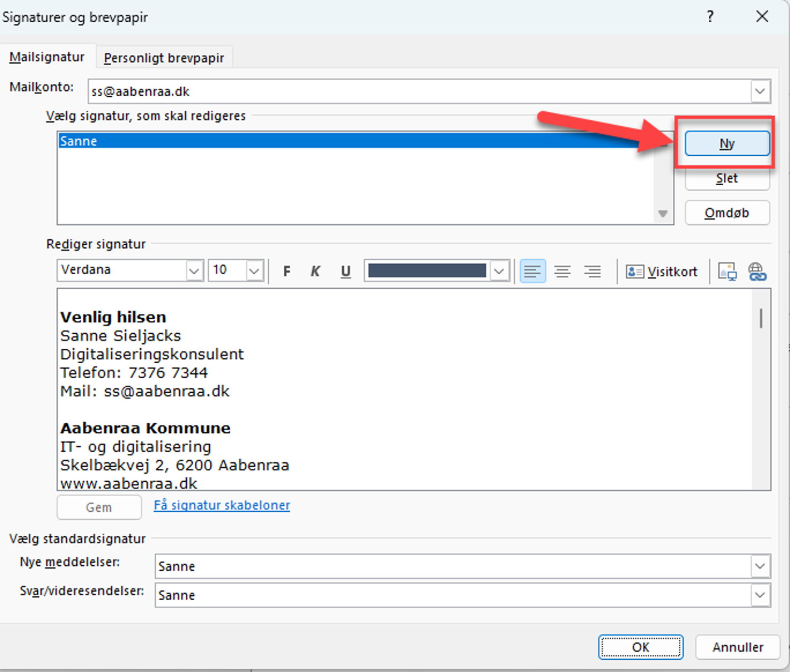790x672 pixels.
Task: Click the Visitkort business card button
Action: point(661,271)
